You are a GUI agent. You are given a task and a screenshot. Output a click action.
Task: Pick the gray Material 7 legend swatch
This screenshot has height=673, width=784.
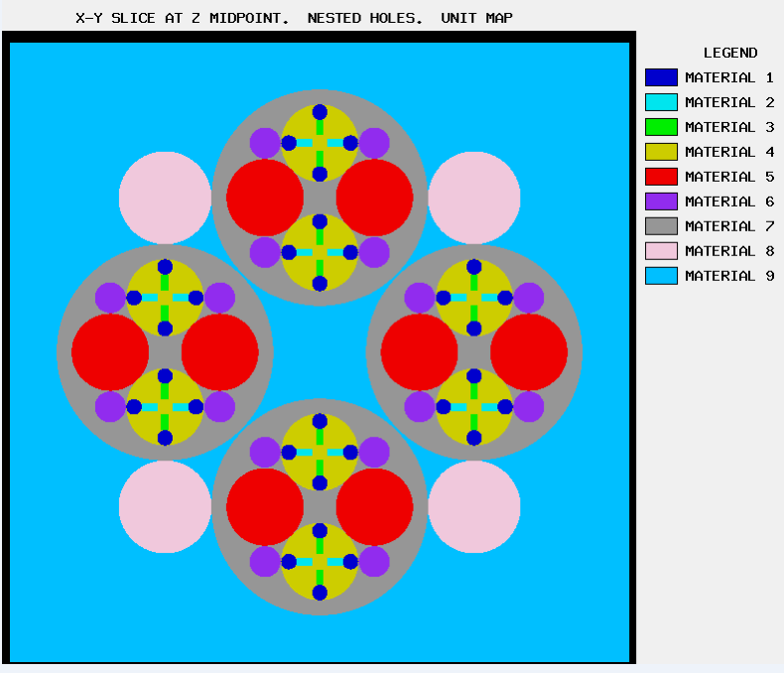pos(661,226)
